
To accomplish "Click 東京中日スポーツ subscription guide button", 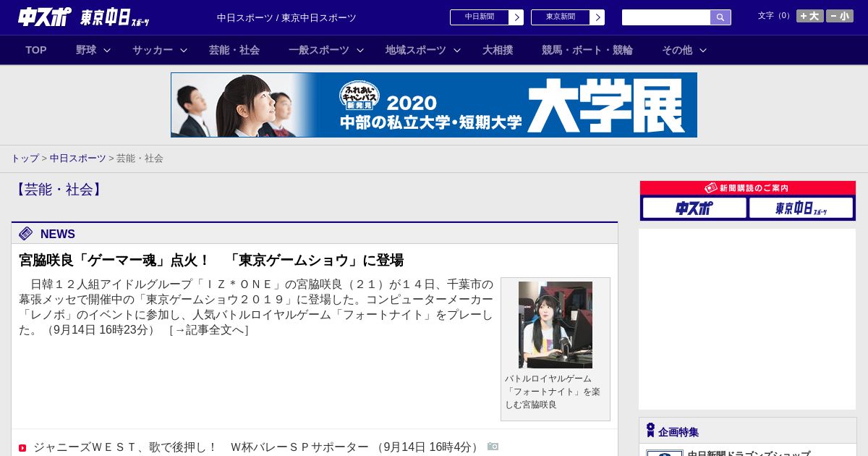I will 801,208.
